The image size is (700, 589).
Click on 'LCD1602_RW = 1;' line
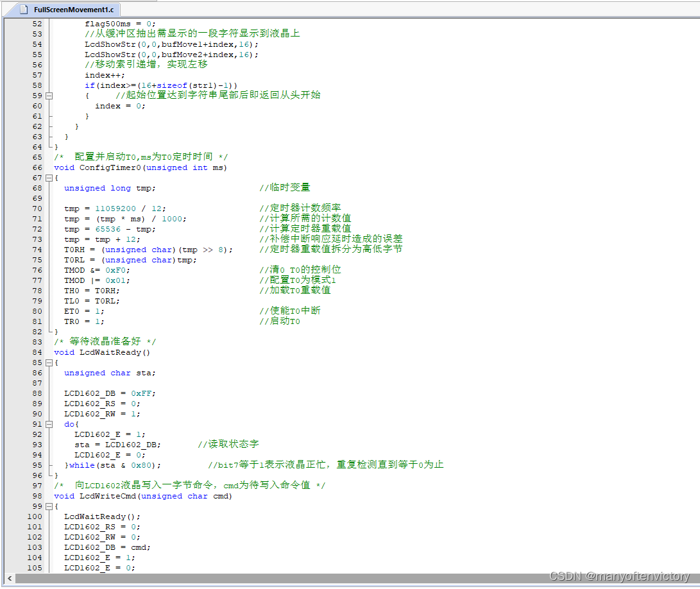[x=102, y=414]
